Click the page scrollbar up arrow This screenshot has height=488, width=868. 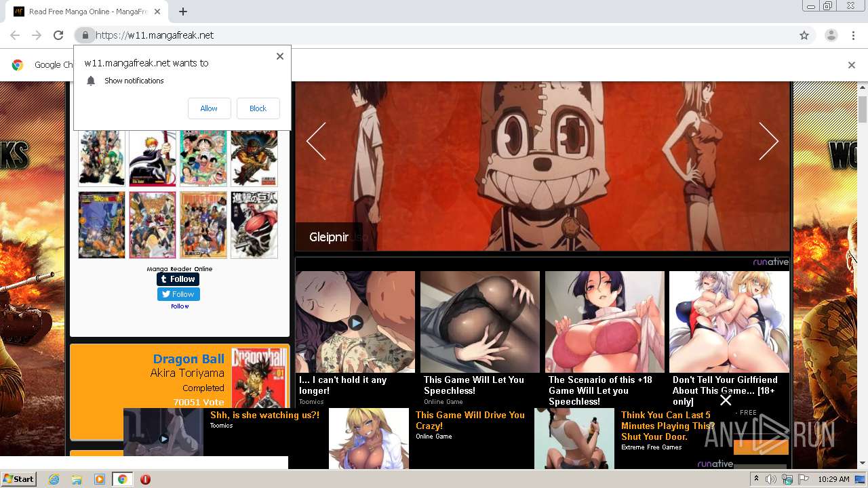863,87
